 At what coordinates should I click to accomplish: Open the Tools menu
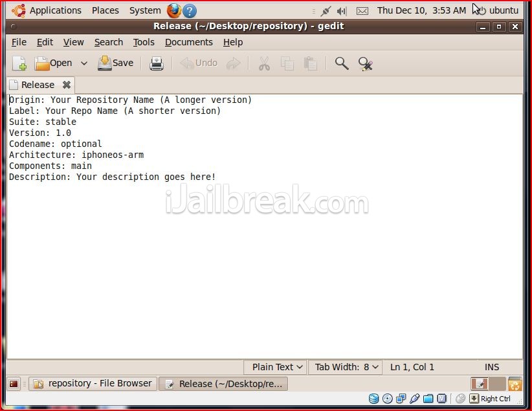[144, 43]
